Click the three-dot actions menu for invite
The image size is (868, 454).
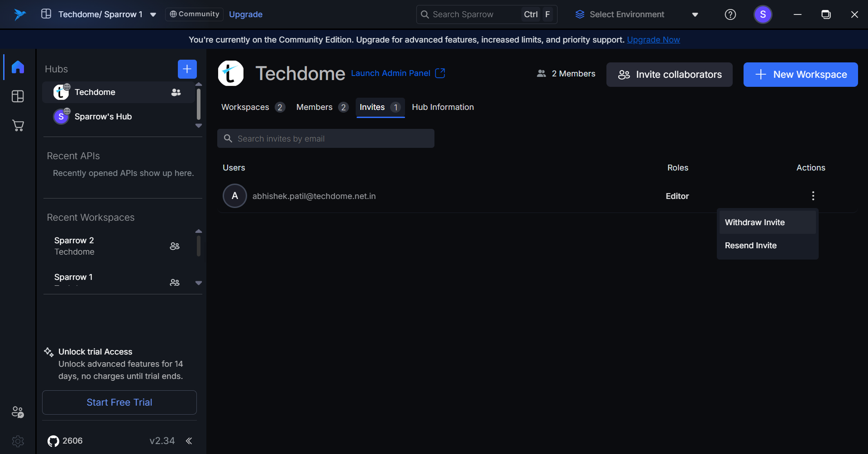point(813,196)
